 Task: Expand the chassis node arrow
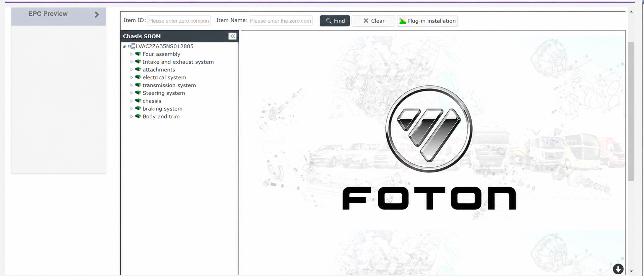click(x=131, y=101)
